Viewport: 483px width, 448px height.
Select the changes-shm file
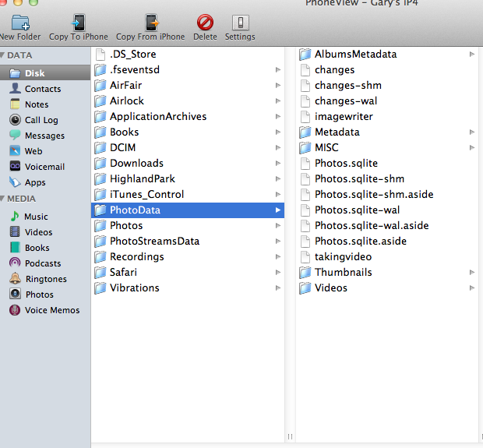[387, 86]
